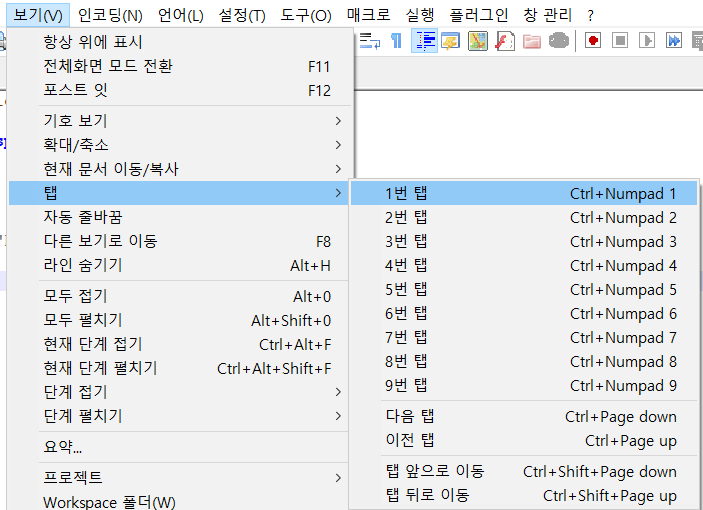Open the 도구(O) menu
The width and height of the screenshot is (703, 510).
coord(306,15)
